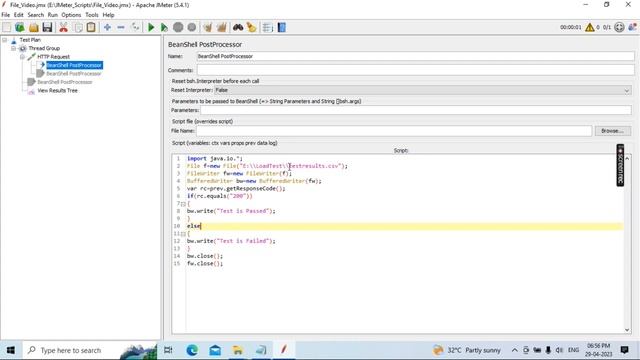Open the Tools menu
640x360 pixels.
click(x=92, y=15)
